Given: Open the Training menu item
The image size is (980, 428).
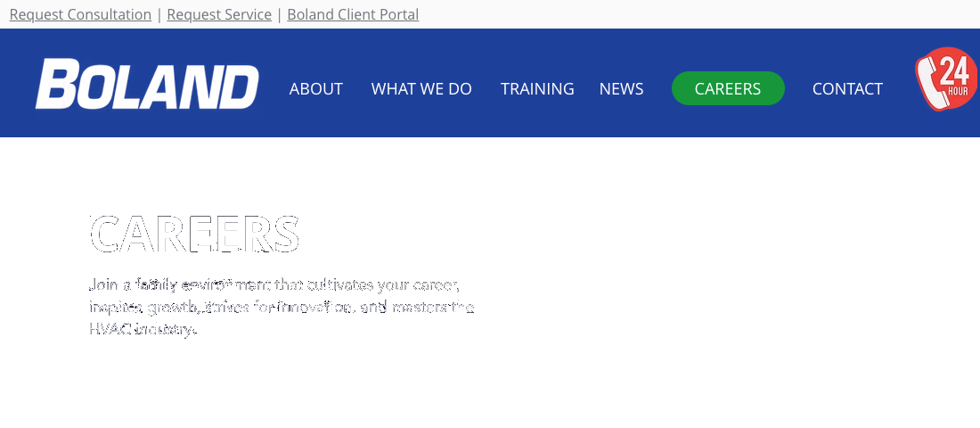Looking at the screenshot, I should pyautogui.click(x=537, y=89).
